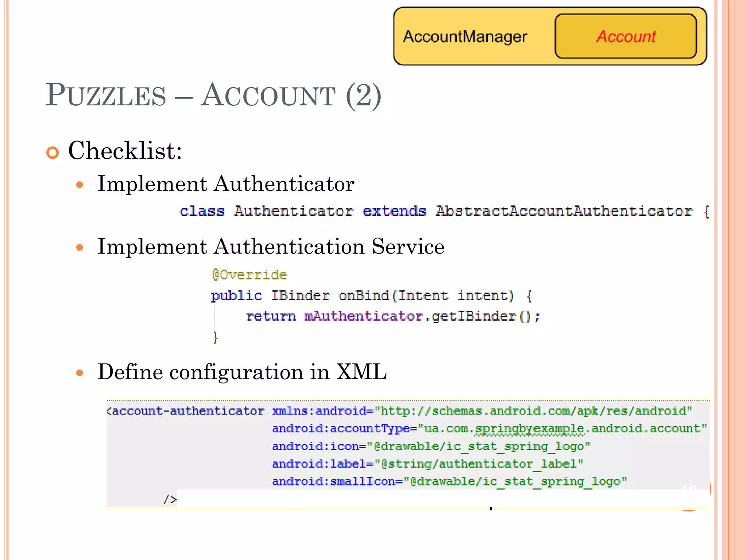Screen dimensions: 747x560
Task: Click the "<account-authenticator xmlns:android" line
Action: point(399,411)
